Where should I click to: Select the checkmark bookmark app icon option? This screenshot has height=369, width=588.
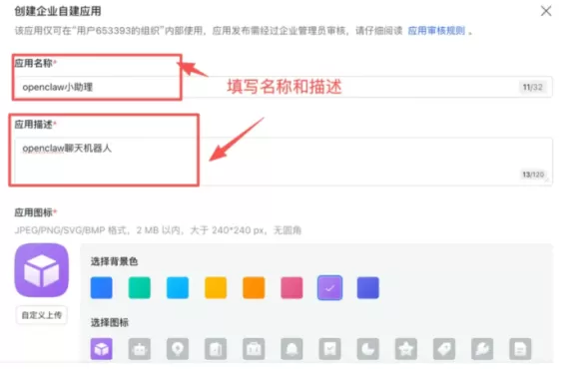click(330, 349)
